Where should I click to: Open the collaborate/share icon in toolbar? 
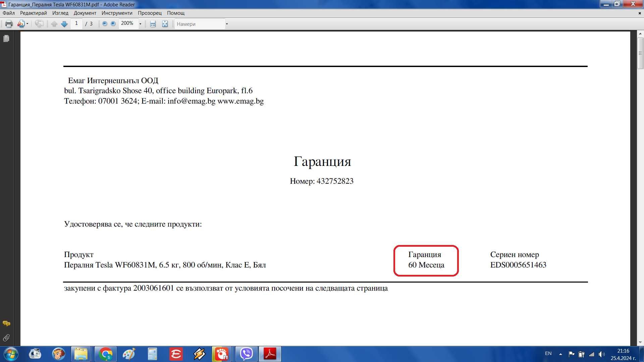point(21,24)
